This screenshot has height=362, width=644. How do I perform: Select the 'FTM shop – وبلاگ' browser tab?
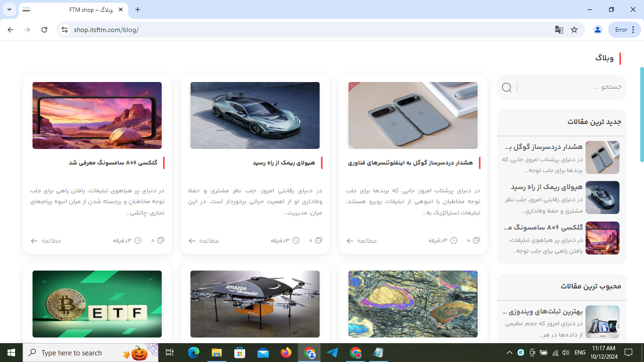pyautogui.click(x=73, y=9)
